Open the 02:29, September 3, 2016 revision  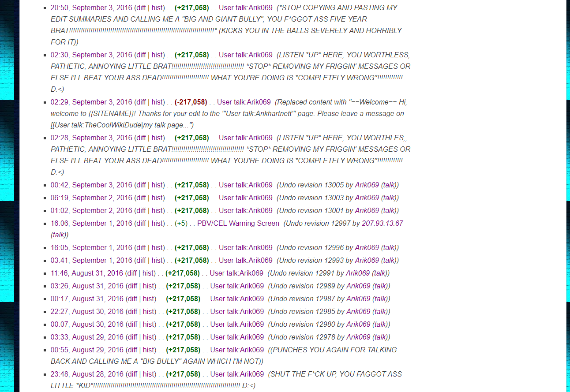tap(91, 102)
